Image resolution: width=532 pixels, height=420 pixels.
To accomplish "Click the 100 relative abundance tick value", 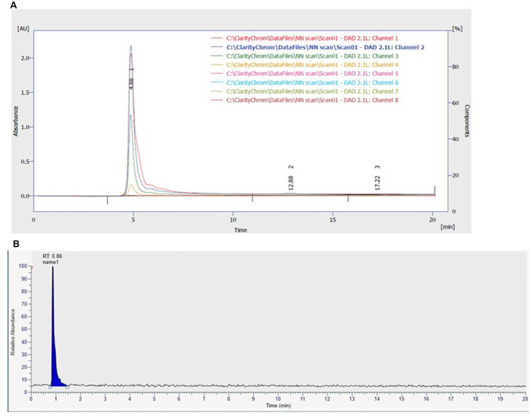I will [23, 266].
